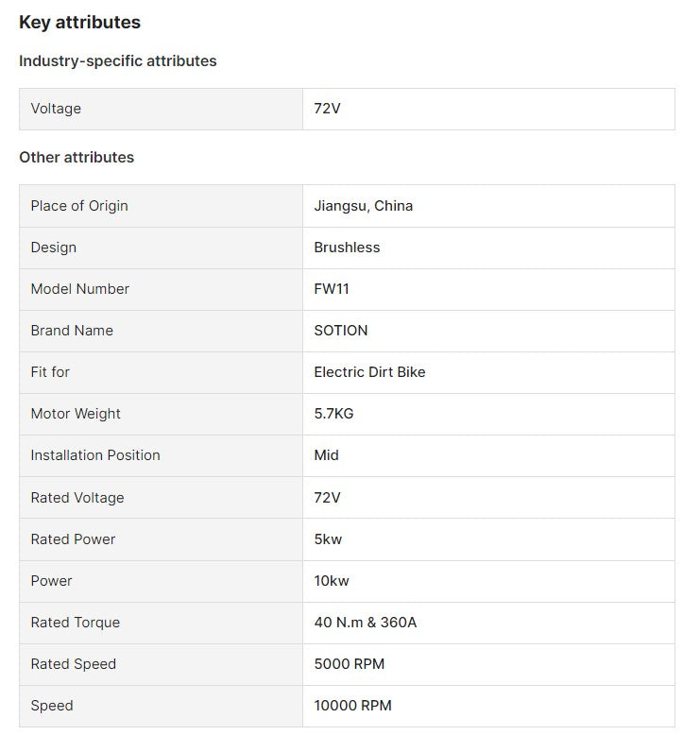Click the Brushless design value
This screenshot has width=700, height=735.
coord(347,248)
